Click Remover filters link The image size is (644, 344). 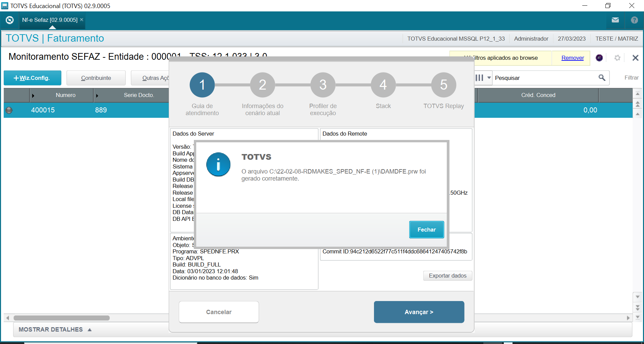point(573,58)
